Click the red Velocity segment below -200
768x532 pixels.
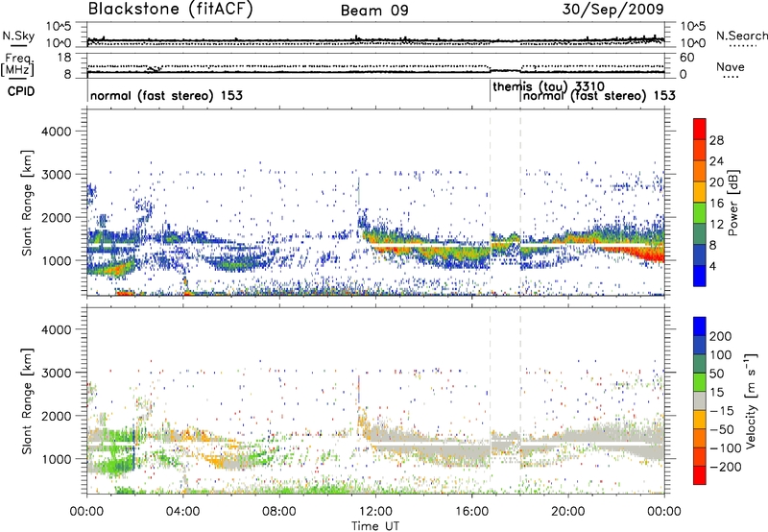coord(700,475)
